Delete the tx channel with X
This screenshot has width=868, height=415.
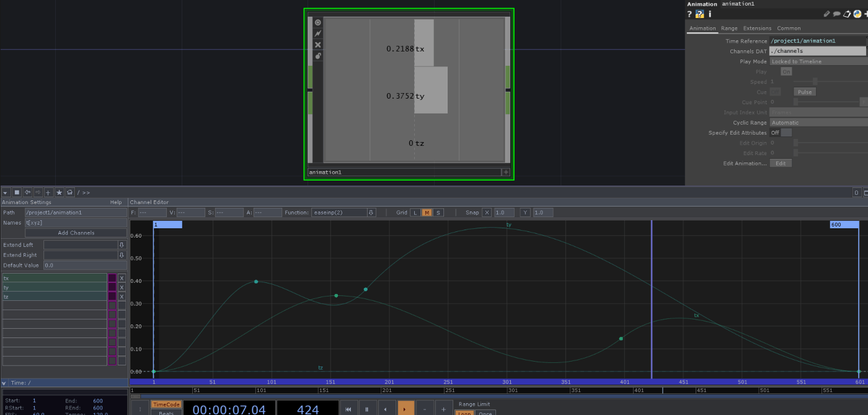[x=122, y=279]
